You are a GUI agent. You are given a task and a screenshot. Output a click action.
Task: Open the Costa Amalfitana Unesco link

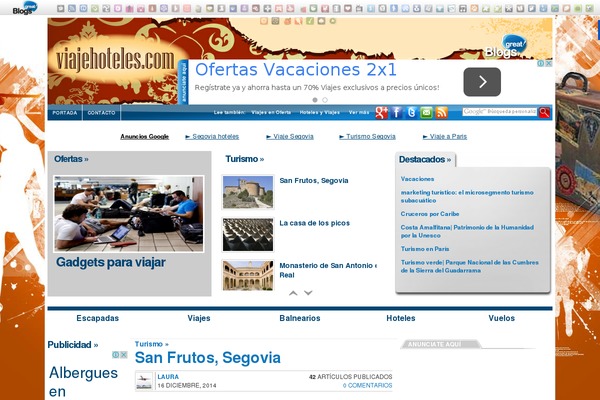pos(467,231)
